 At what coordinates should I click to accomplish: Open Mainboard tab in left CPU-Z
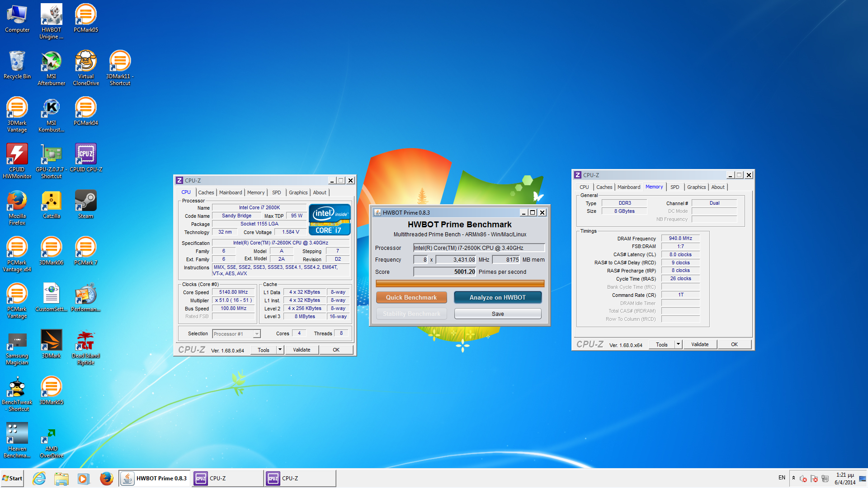(x=231, y=192)
